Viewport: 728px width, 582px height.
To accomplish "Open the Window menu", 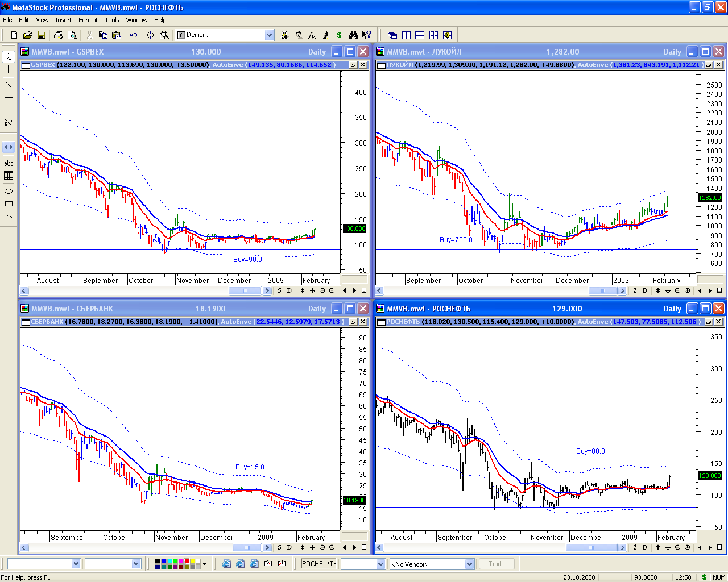I will click(x=136, y=20).
